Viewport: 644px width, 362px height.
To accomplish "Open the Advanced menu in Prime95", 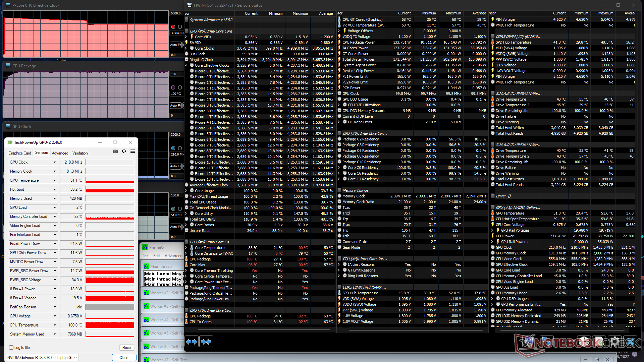I will point(173,256).
